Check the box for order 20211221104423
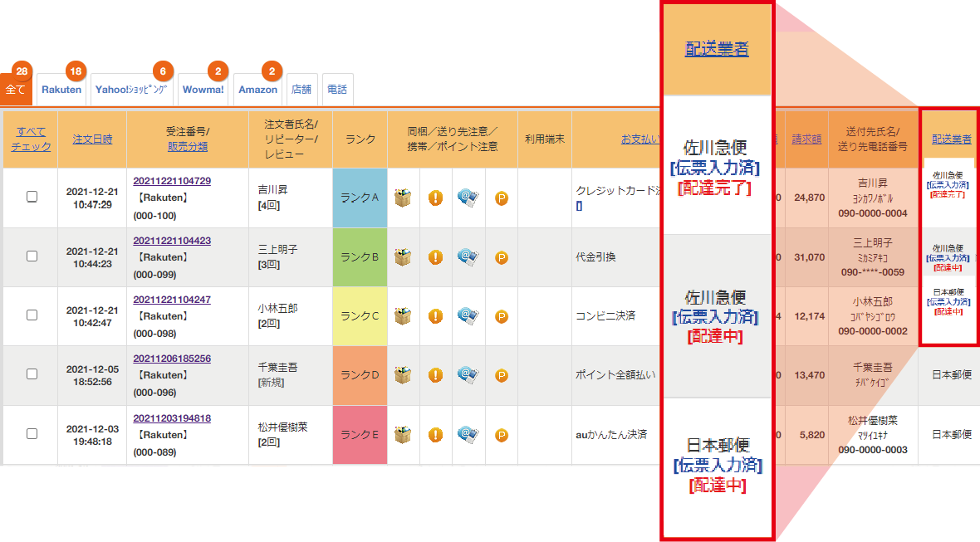 32,256
